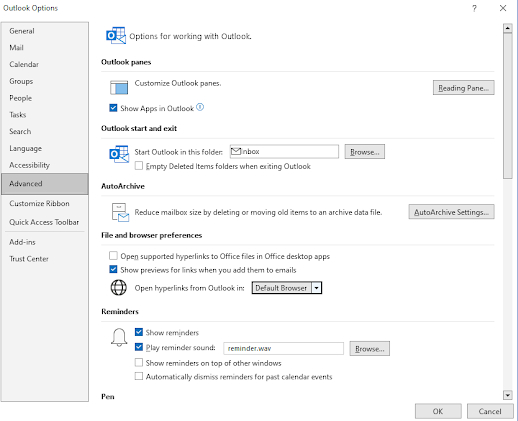The width and height of the screenshot is (518, 421).
Task: Disable Show previews for links in emails
Action: tap(113, 269)
